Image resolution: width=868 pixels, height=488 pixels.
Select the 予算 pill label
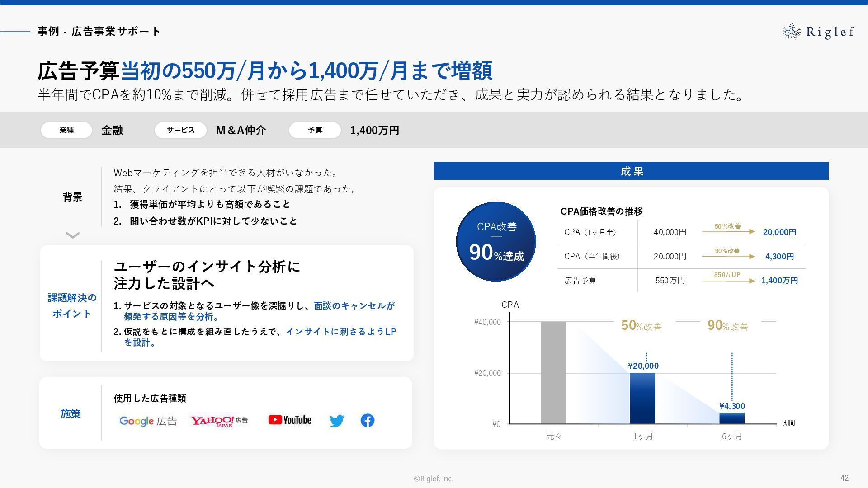315,130
